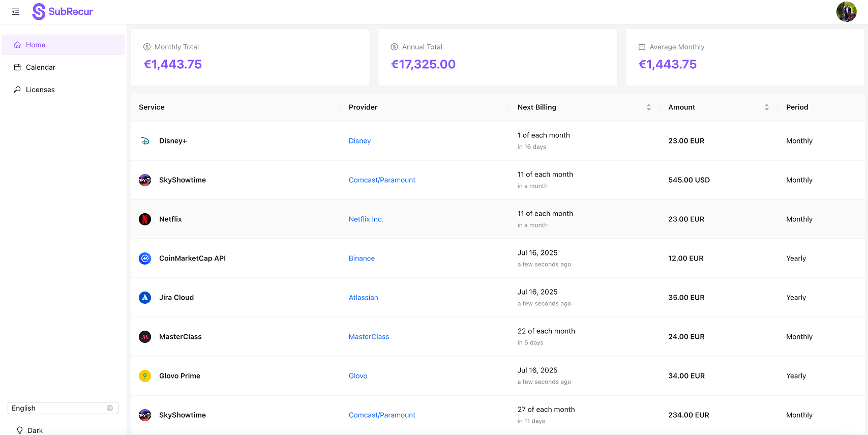868x435 pixels.
Task: Go to the Home page
Action: click(x=63, y=45)
